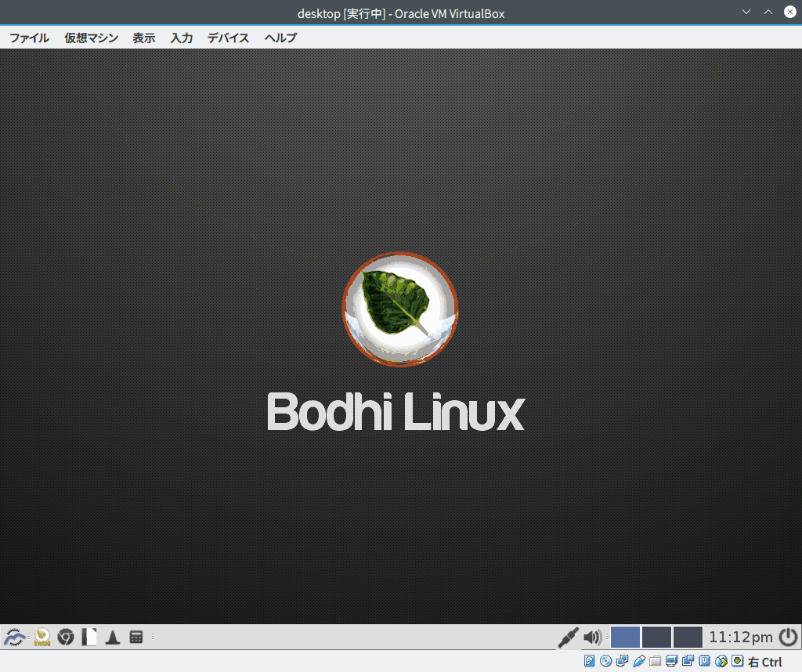Click the 右 Ctrl host key label

[765, 662]
